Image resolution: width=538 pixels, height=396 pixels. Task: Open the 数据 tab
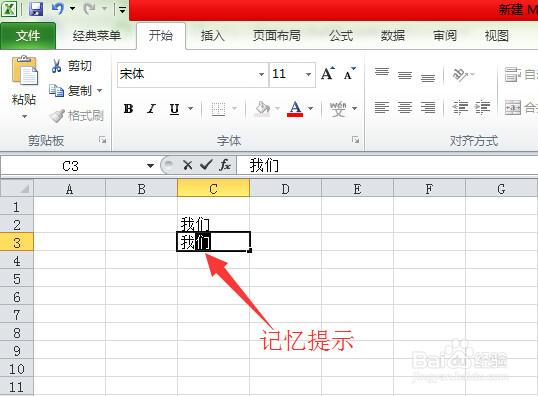[x=393, y=36]
